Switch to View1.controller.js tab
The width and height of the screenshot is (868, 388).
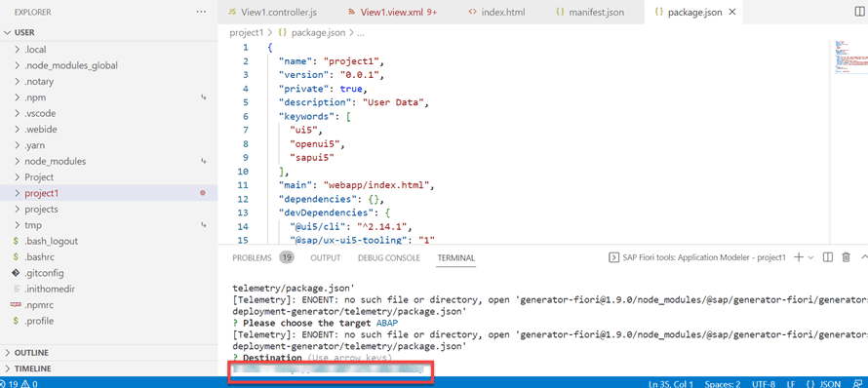(x=271, y=12)
